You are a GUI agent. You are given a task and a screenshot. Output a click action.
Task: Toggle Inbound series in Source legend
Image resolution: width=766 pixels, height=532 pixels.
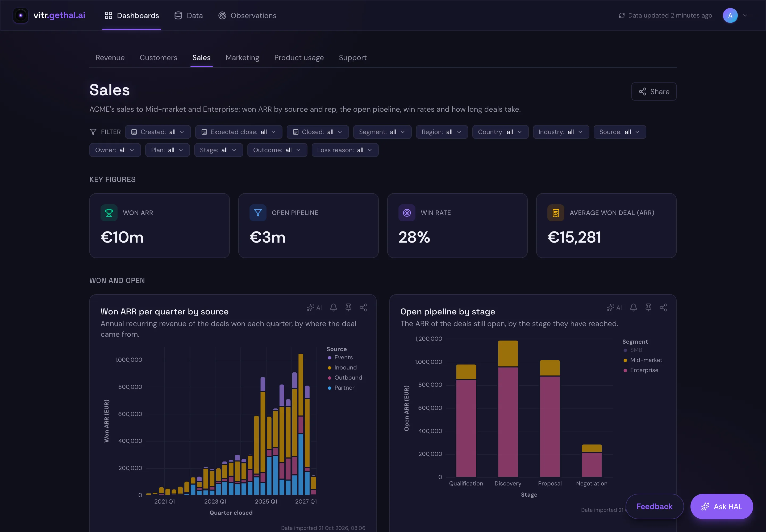point(342,367)
